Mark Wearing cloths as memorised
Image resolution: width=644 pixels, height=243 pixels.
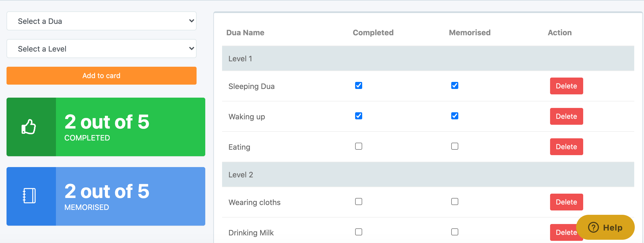click(x=455, y=202)
